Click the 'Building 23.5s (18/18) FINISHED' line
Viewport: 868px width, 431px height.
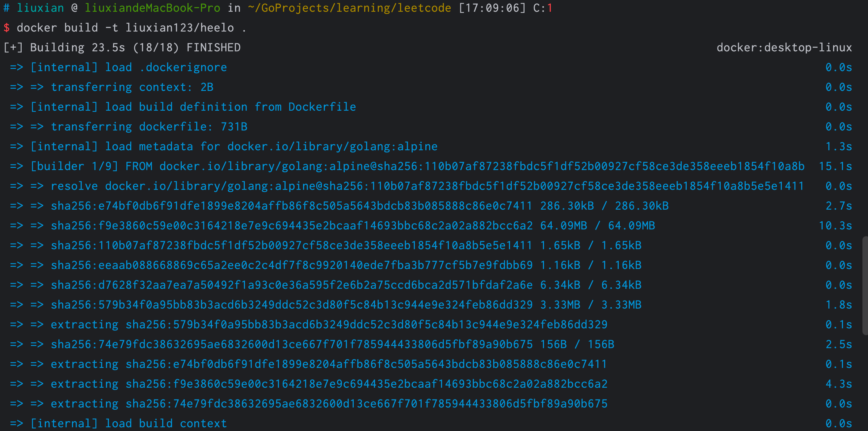coord(135,48)
